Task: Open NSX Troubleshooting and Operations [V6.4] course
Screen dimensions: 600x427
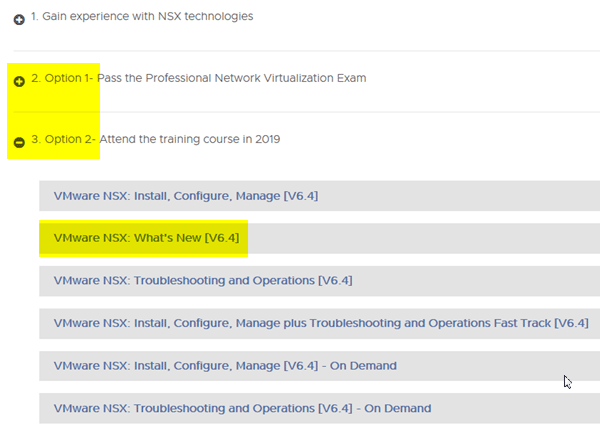Action: [x=203, y=280]
